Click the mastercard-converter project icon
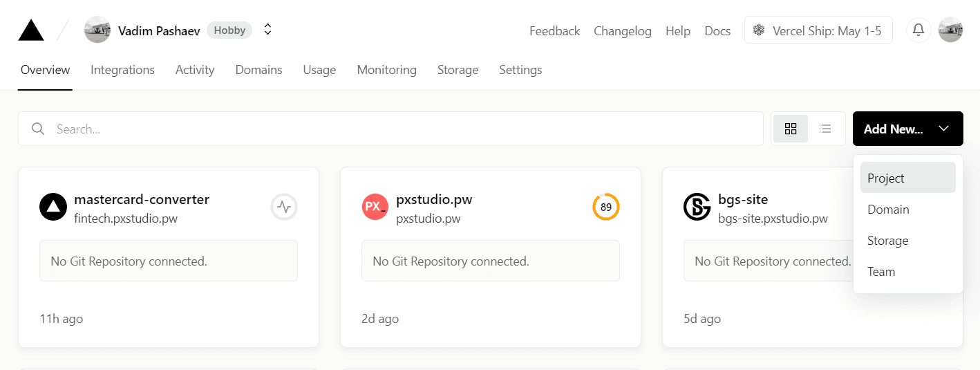980x370 pixels. (53, 207)
